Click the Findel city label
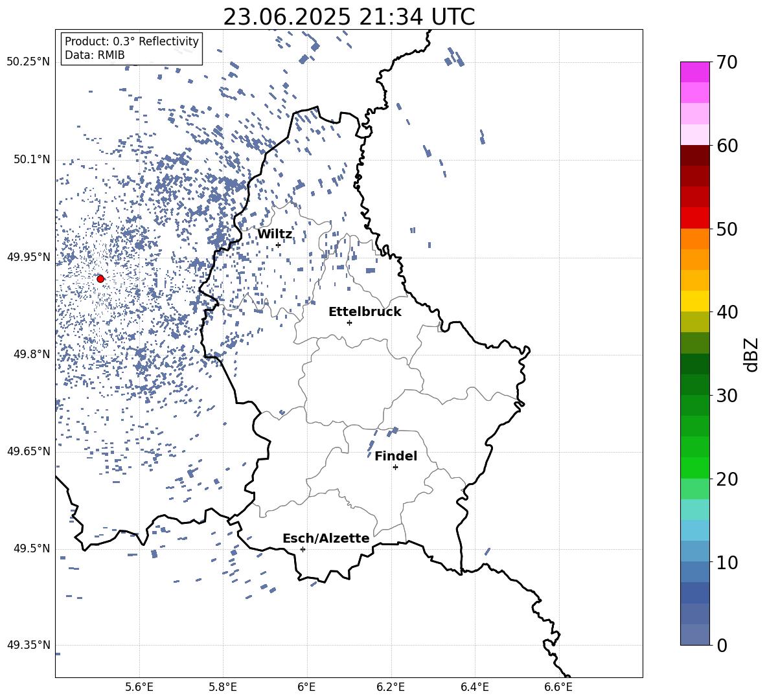767x700 pixels. [396, 456]
